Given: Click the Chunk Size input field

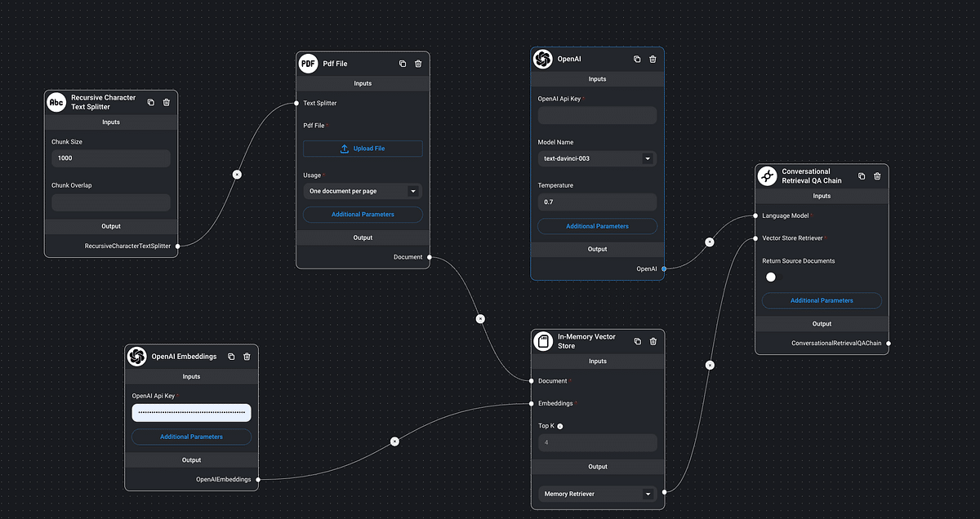Looking at the screenshot, I should pos(110,158).
